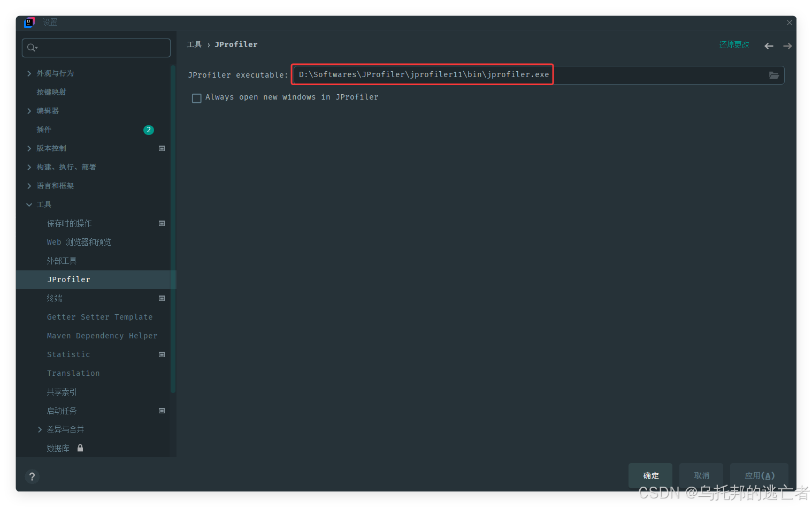Open the 插件 settings page
Viewport: 812px width, 507px height.
pyautogui.click(x=44, y=130)
